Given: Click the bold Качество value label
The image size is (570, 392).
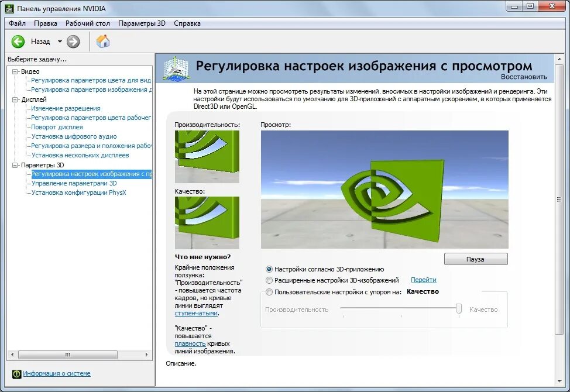Looking at the screenshot, I should pyautogui.click(x=423, y=291).
